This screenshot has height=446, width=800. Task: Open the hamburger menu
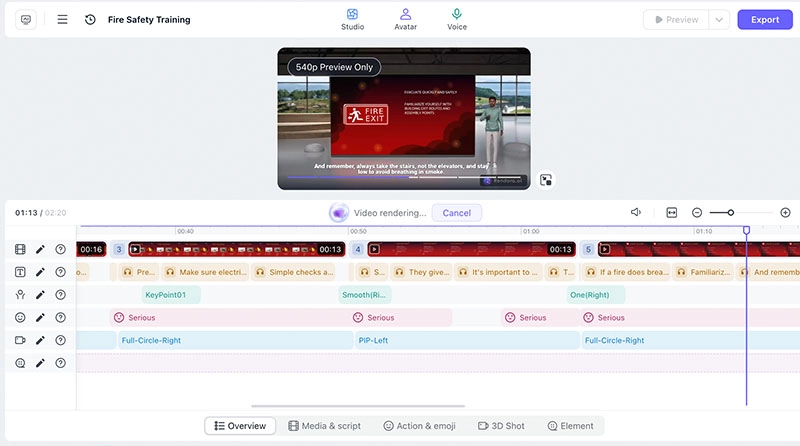click(62, 19)
